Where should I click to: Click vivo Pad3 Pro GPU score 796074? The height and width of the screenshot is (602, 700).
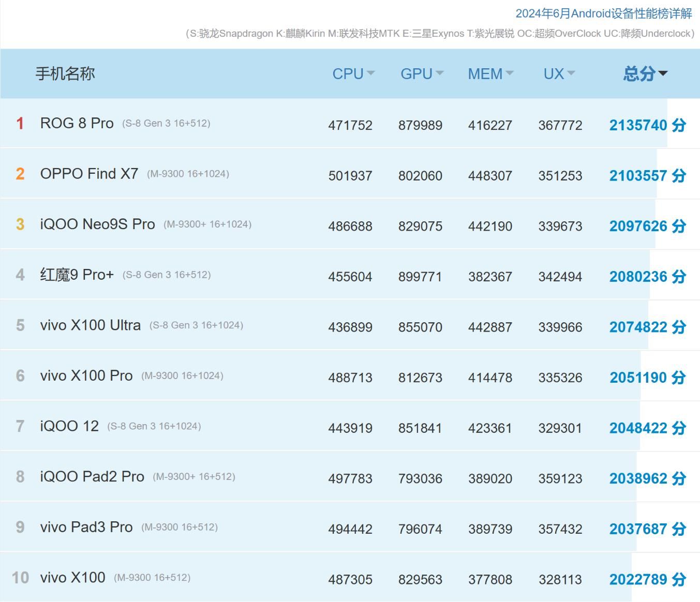tap(420, 529)
